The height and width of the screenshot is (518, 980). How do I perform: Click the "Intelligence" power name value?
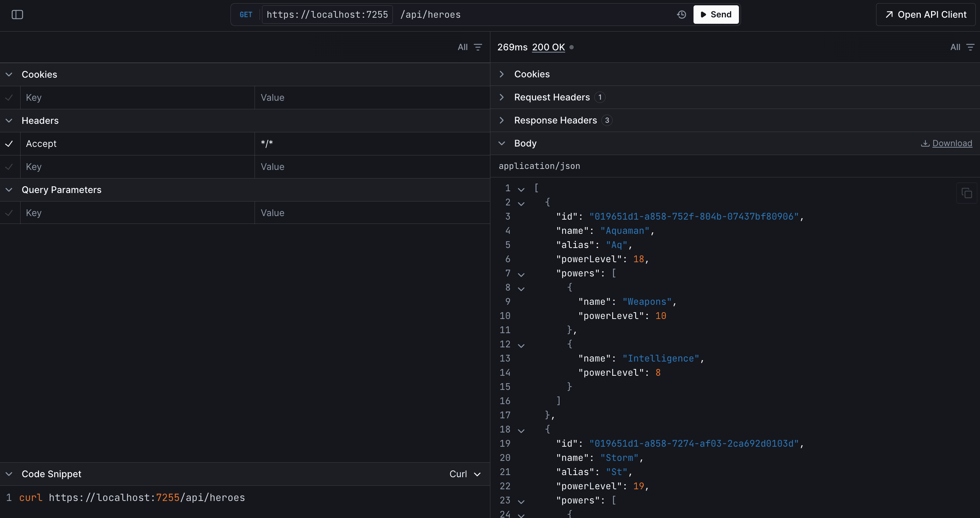[x=661, y=359]
